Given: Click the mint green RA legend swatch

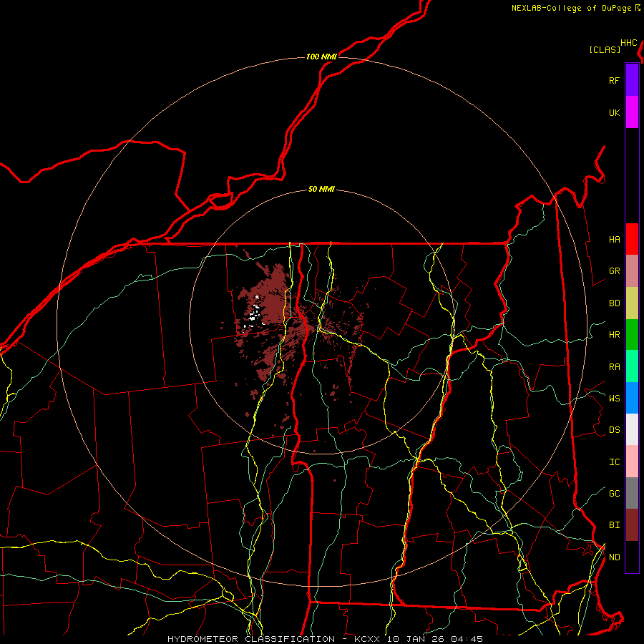Looking at the screenshot, I should (x=632, y=366).
